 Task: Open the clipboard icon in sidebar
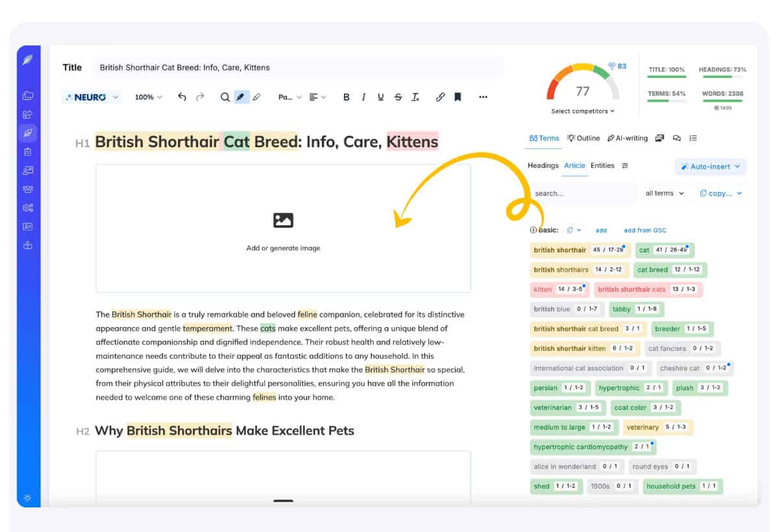27,152
